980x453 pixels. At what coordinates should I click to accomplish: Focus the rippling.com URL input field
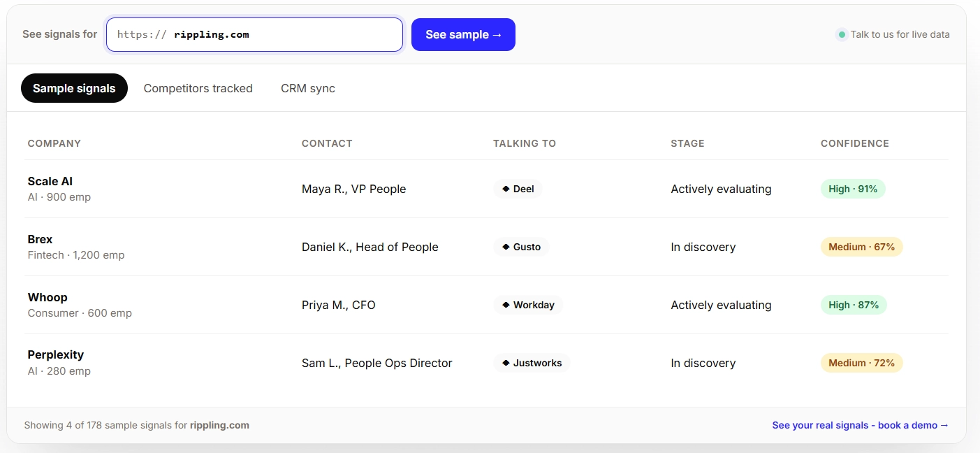tap(254, 34)
